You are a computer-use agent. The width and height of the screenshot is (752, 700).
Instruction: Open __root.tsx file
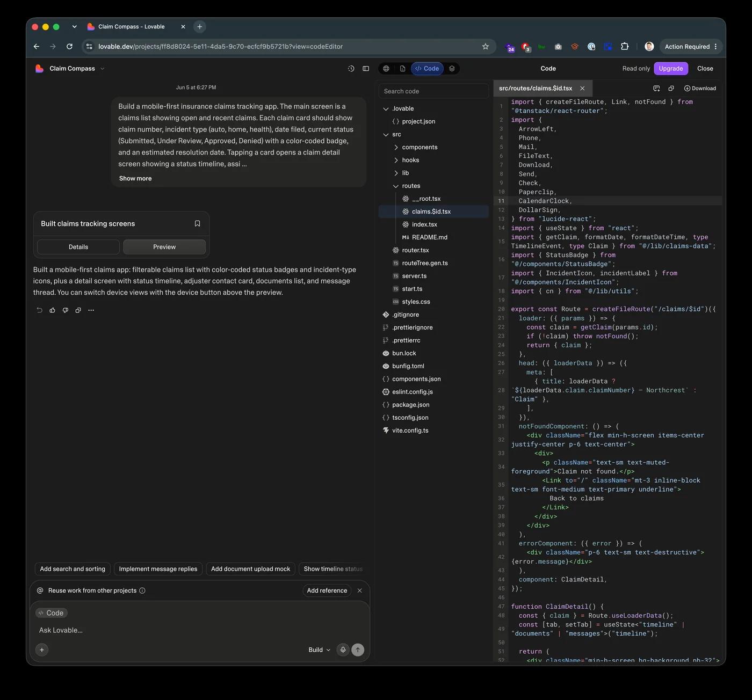pyautogui.click(x=426, y=199)
